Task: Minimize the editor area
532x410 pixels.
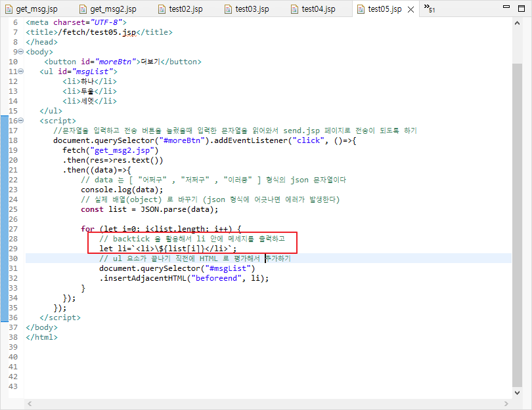Action: click(x=506, y=7)
